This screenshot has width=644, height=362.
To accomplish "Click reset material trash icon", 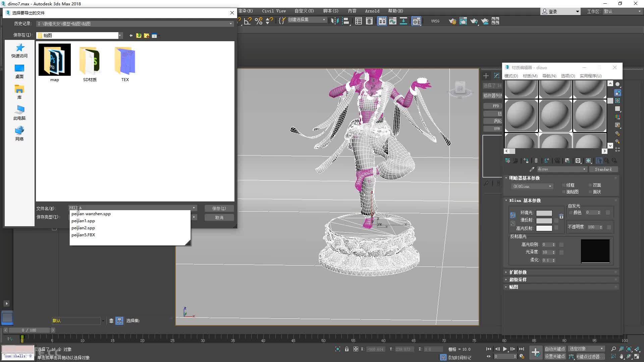I will click(536, 161).
